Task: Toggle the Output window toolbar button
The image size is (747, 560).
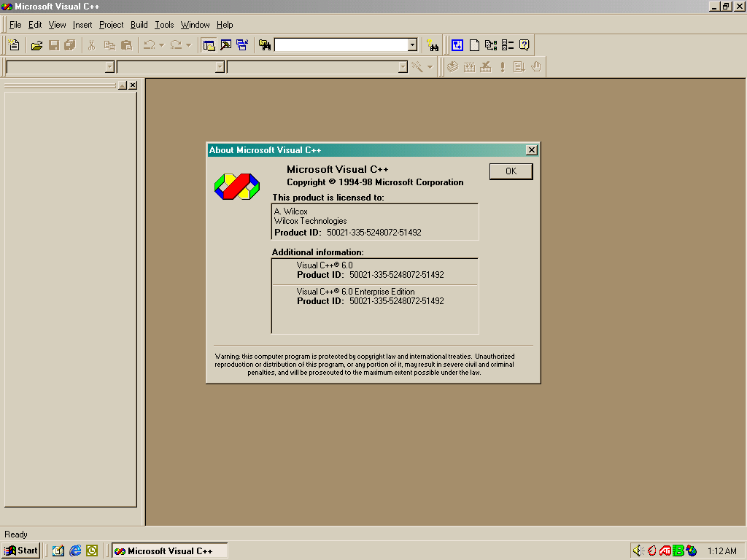Action: [x=225, y=45]
